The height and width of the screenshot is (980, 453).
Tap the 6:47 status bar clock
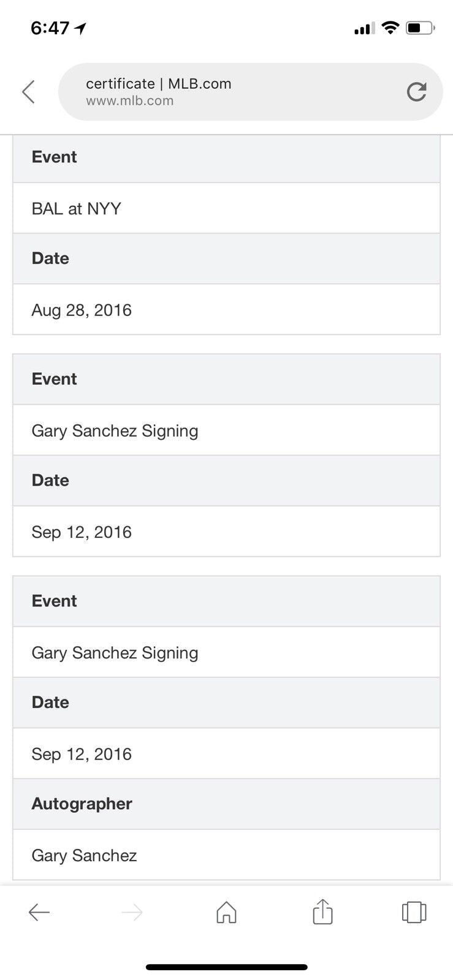click(50, 28)
